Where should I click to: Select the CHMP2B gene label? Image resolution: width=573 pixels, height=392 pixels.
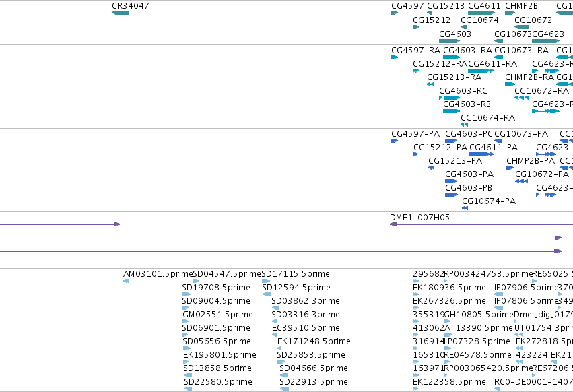[x=521, y=6]
